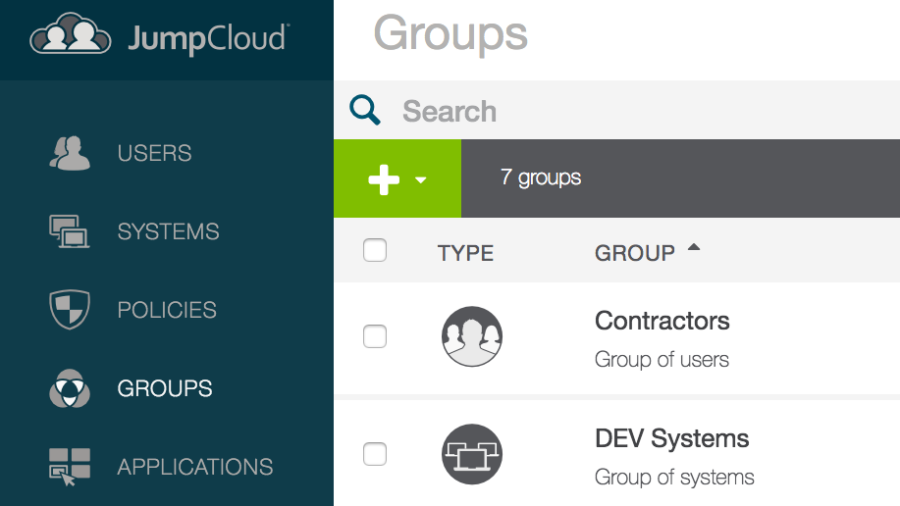Sort by the TYPE column header

[x=465, y=253]
